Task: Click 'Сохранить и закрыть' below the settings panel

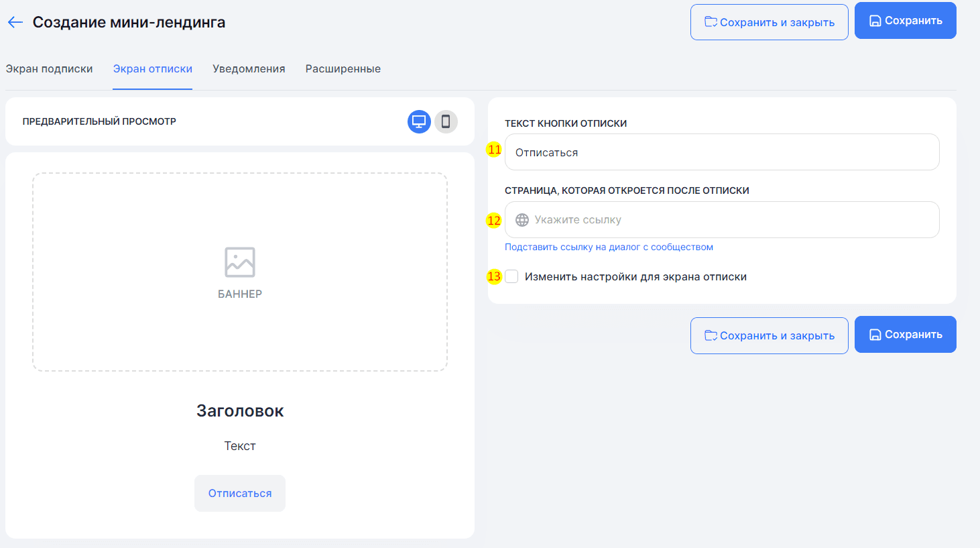Action: tap(769, 335)
